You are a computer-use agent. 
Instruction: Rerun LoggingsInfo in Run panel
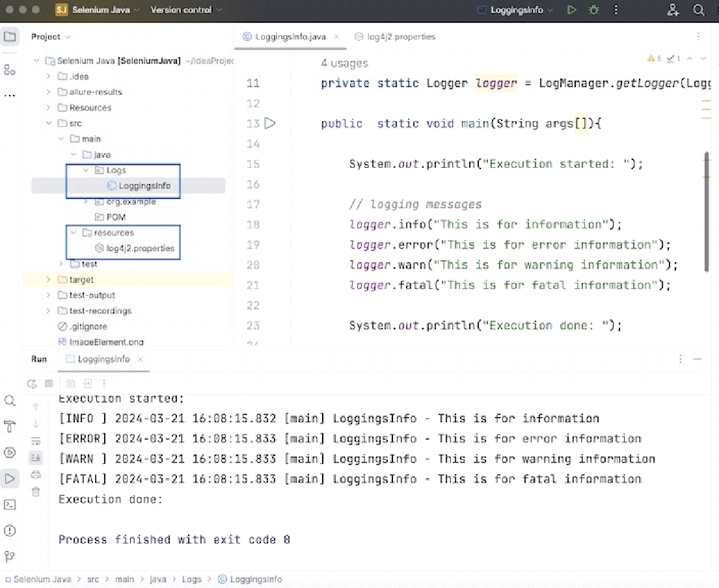(x=32, y=384)
